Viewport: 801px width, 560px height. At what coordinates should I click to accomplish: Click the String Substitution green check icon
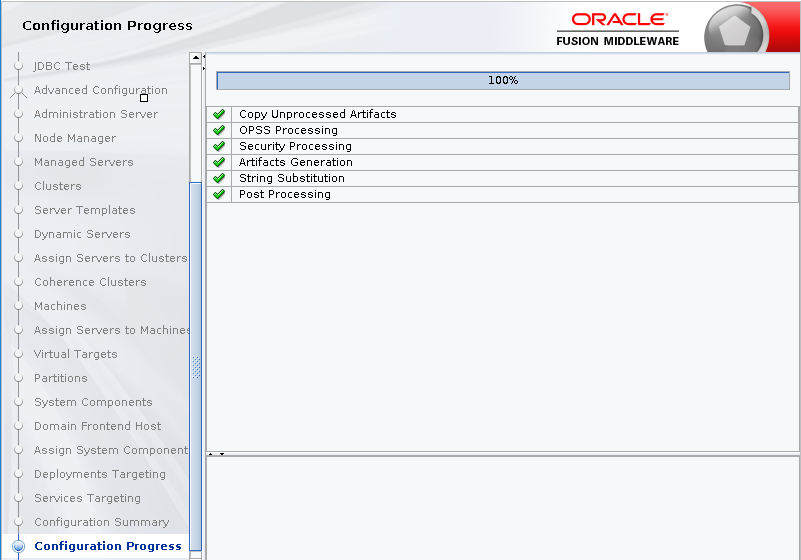point(219,178)
